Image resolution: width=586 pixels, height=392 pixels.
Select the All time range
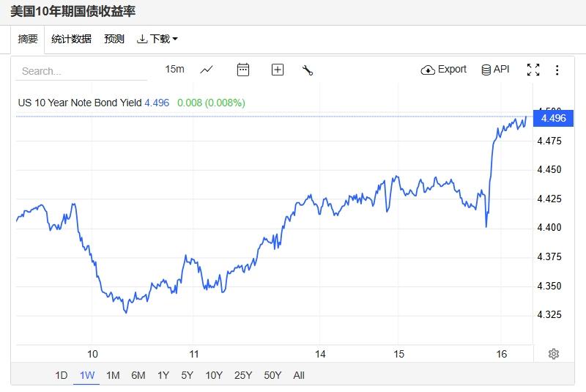(299, 375)
